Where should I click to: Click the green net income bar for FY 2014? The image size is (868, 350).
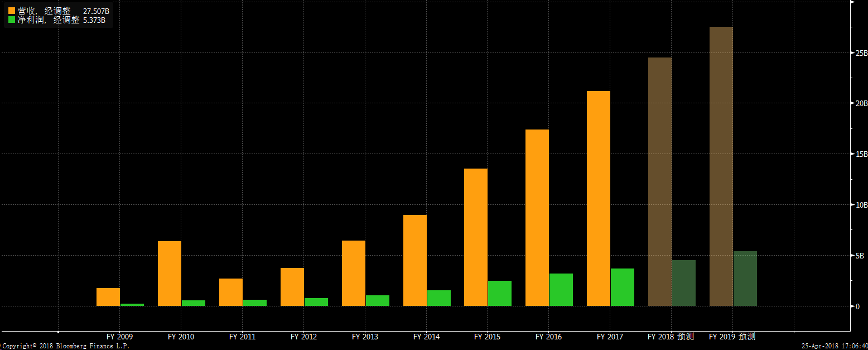(x=438, y=298)
